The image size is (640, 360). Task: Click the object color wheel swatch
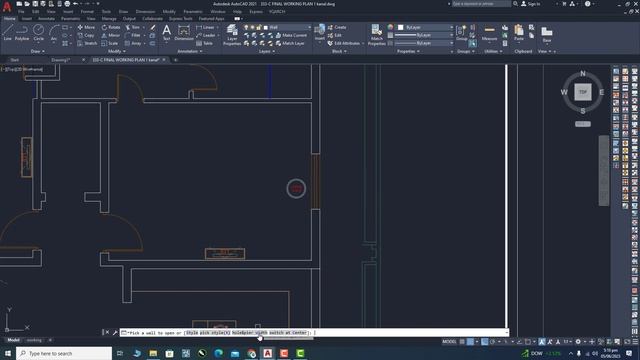[391, 27]
